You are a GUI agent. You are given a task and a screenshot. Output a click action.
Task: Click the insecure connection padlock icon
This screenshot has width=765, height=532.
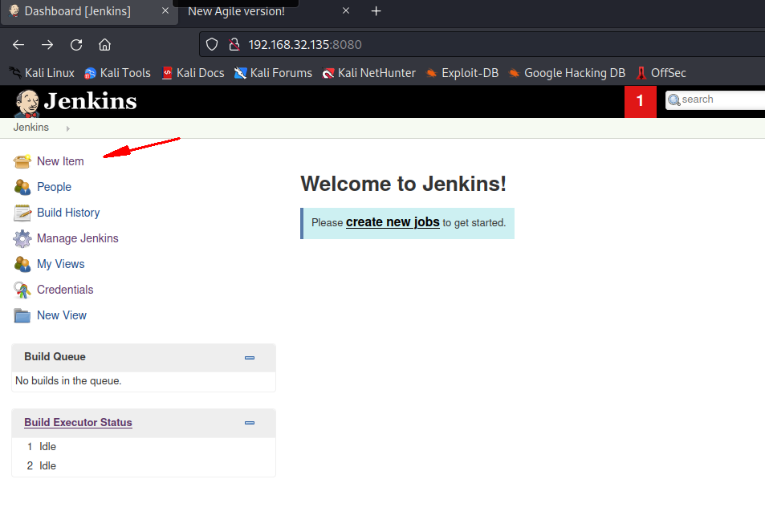tap(234, 44)
